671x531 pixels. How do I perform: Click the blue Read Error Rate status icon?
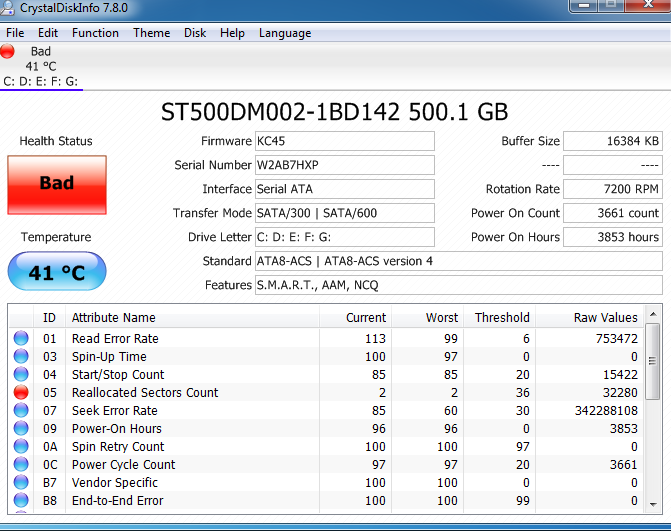click(x=21, y=339)
